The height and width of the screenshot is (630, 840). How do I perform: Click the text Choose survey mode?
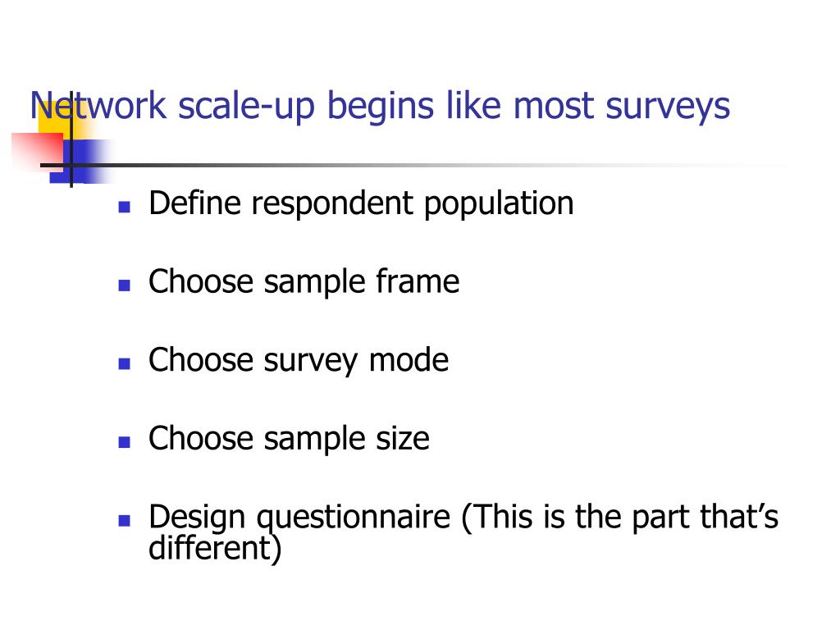[299, 361]
